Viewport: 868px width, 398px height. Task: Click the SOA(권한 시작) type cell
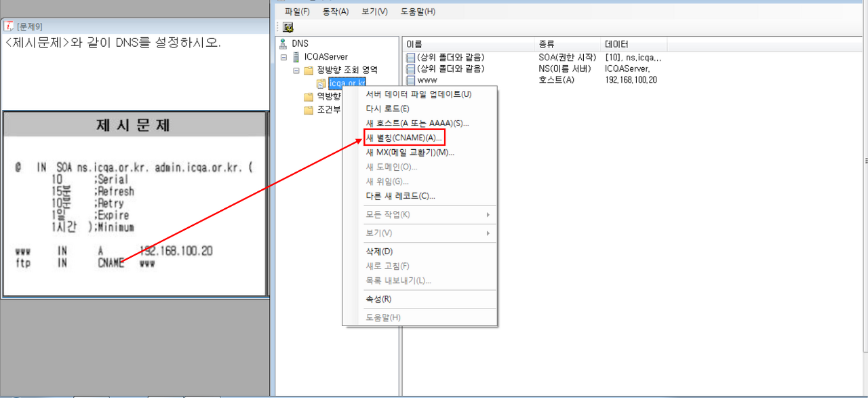pos(568,58)
